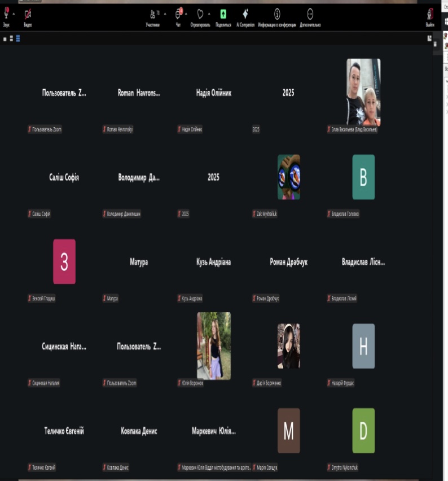Expand the arrow next to Отреагировать
Viewport: 448px width, 481px height.
pos(209,13)
